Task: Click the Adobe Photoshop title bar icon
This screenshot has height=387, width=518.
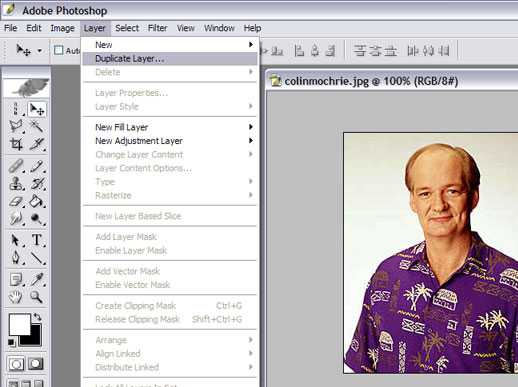Action: point(10,10)
